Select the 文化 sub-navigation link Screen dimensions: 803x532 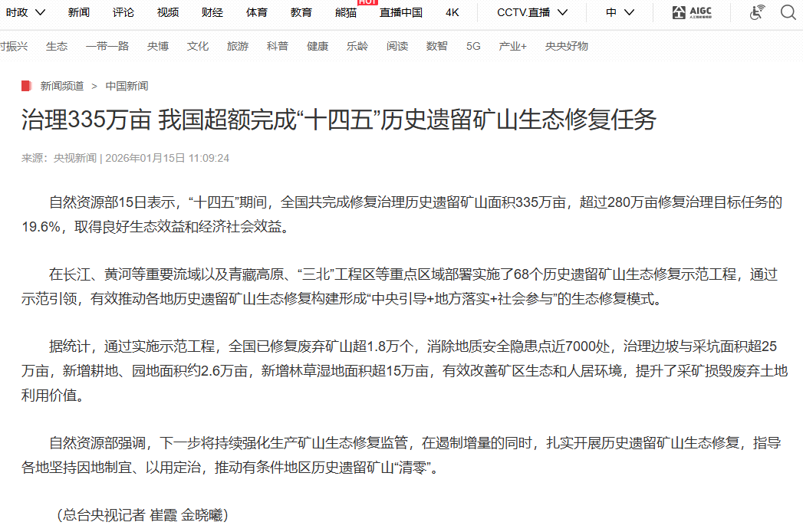point(198,46)
